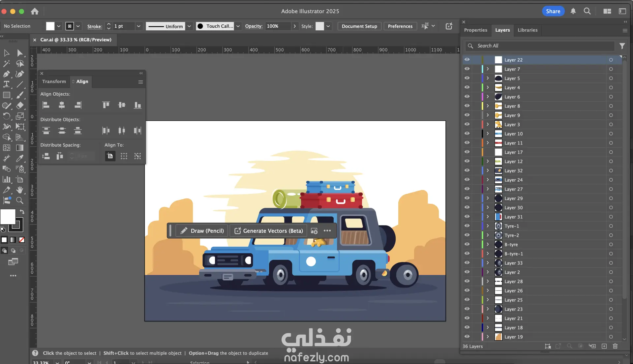Viewport: 633px width, 364px height.
Task: Select the Hand tool
Action: 20,190
